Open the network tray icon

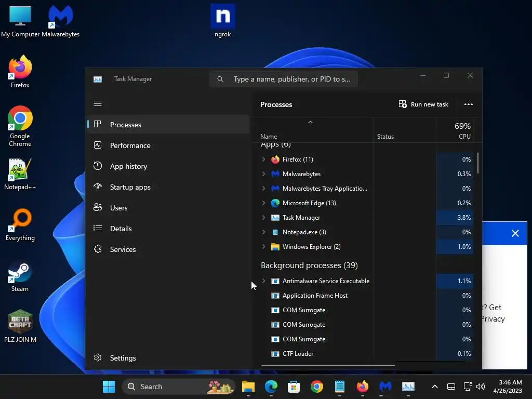468,387
